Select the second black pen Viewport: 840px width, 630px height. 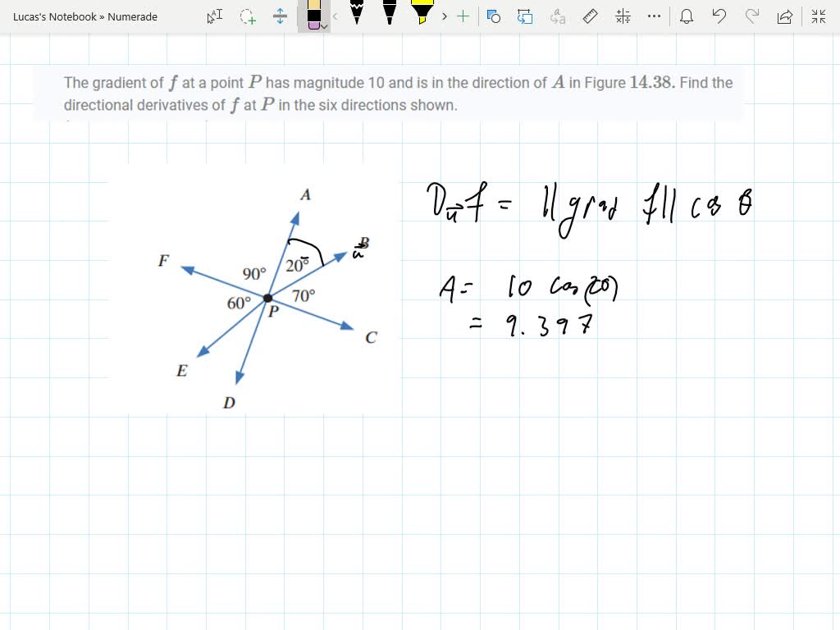tap(388, 16)
